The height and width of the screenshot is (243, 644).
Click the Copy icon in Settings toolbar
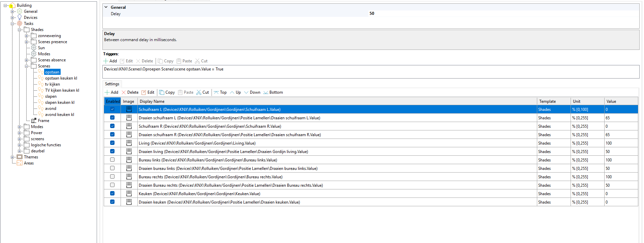point(162,92)
